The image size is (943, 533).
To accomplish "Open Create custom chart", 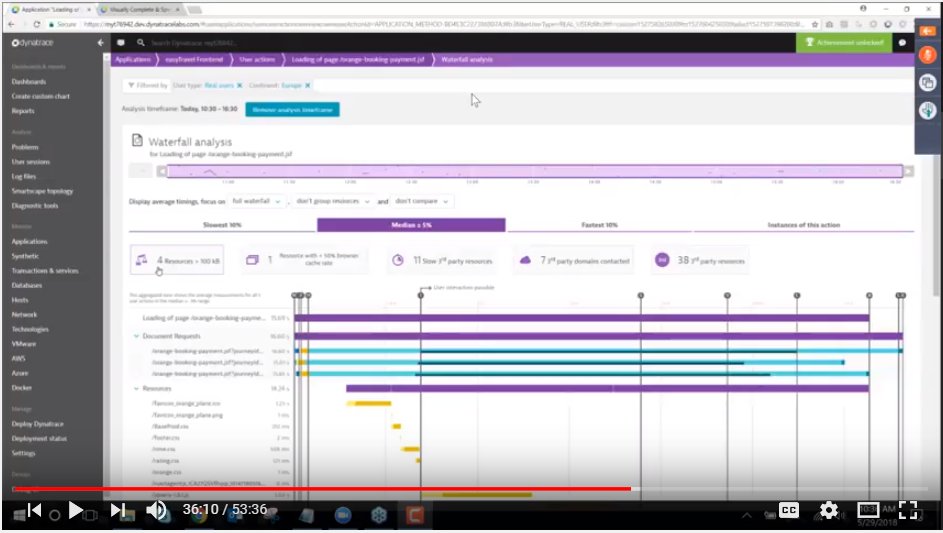I will tap(40, 96).
